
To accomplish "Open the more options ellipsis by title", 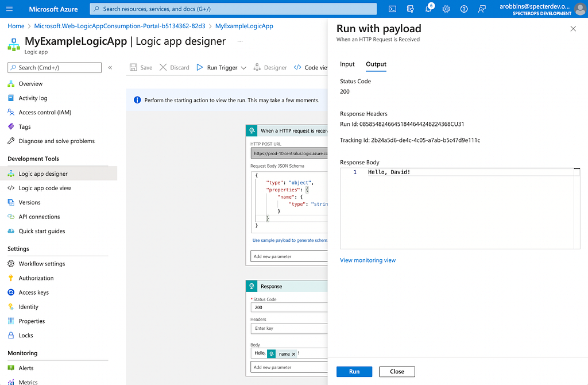I will [240, 41].
